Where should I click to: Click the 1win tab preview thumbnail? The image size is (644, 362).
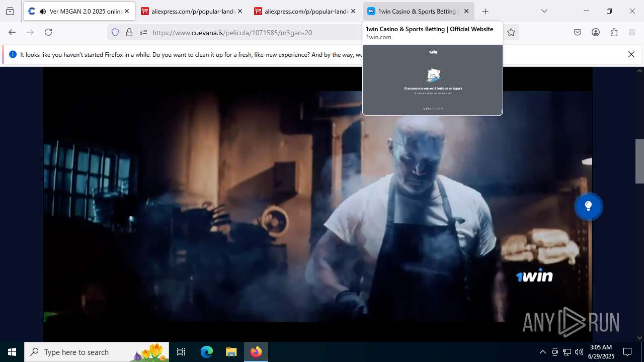point(433,80)
